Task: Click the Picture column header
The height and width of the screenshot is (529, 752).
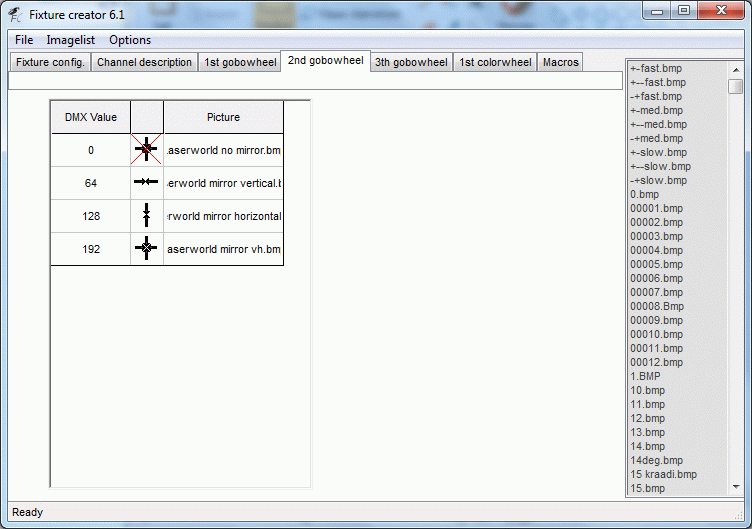Action: (223, 117)
